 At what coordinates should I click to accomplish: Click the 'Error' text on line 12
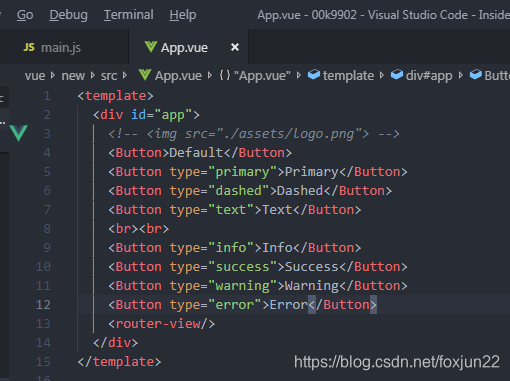pos(289,305)
